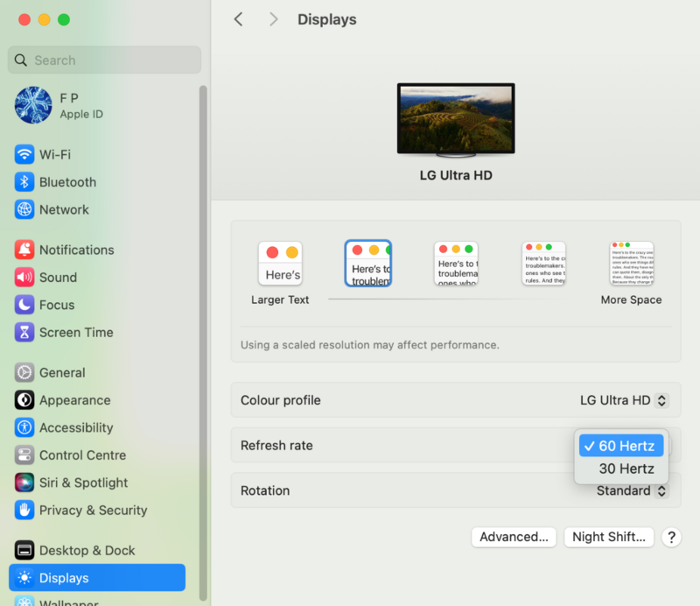Open Sound settings icon

(24, 277)
